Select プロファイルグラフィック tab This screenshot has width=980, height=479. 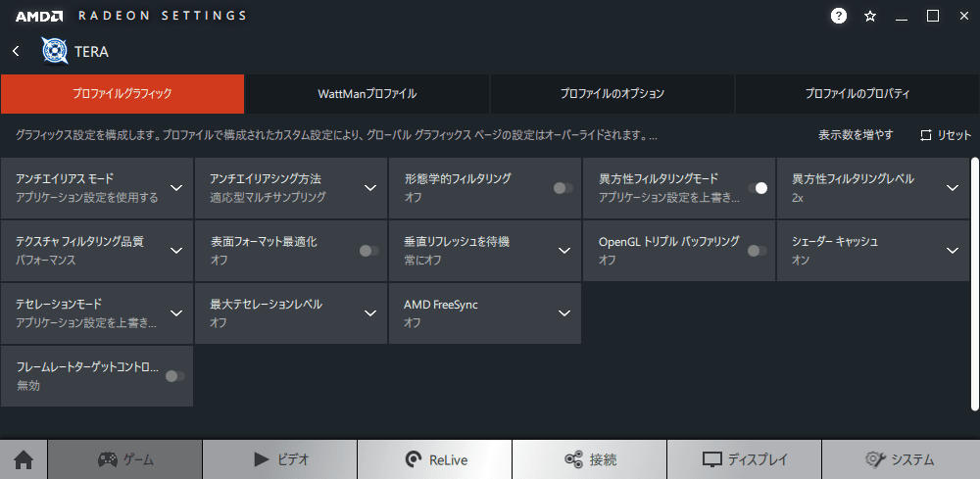coord(122,94)
